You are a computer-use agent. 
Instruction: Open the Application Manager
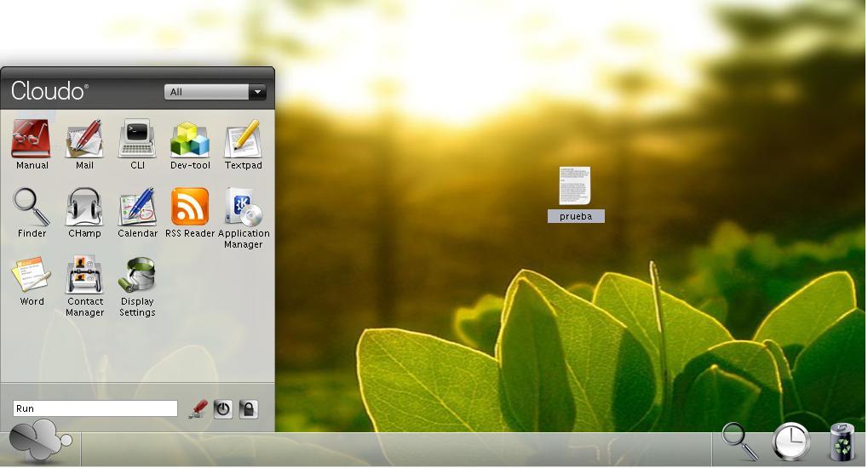(x=243, y=208)
